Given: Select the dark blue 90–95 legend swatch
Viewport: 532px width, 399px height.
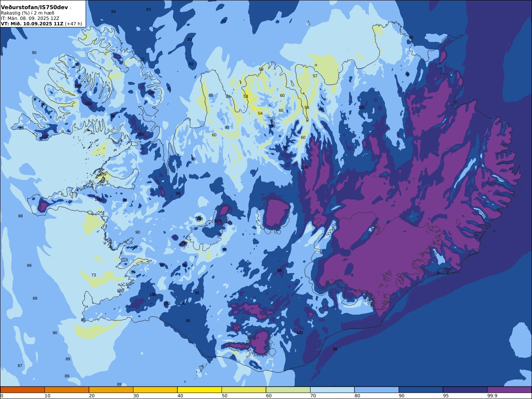Looking at the screenshot, I should [421, 390].
